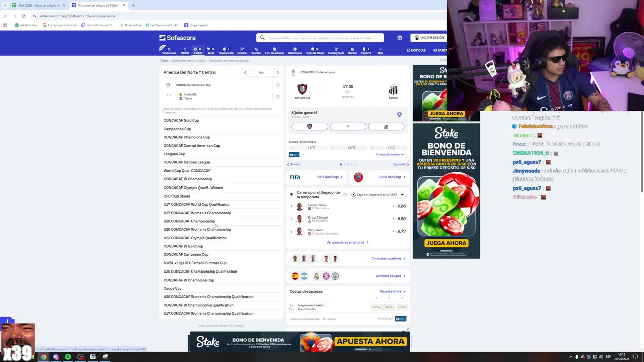Go to Anterior featured match

294,164
